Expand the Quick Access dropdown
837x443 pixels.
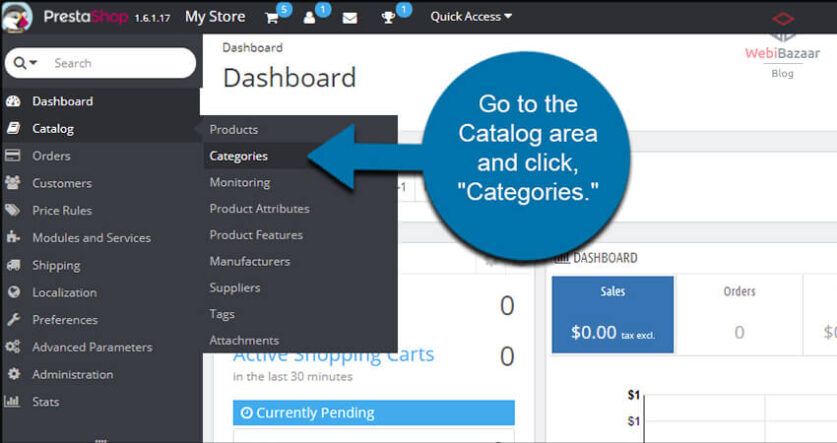coord(470,17)
